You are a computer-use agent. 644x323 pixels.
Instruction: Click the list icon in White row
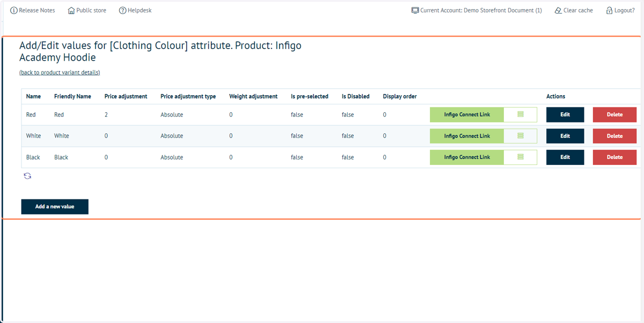click(x=520, y=136)
